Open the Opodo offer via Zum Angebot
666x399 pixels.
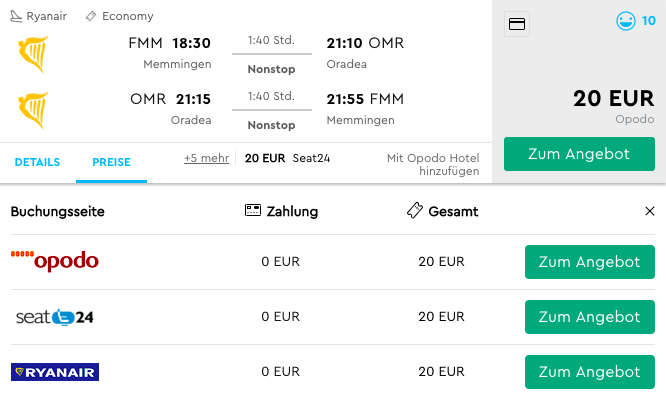[x=590, y=262]
